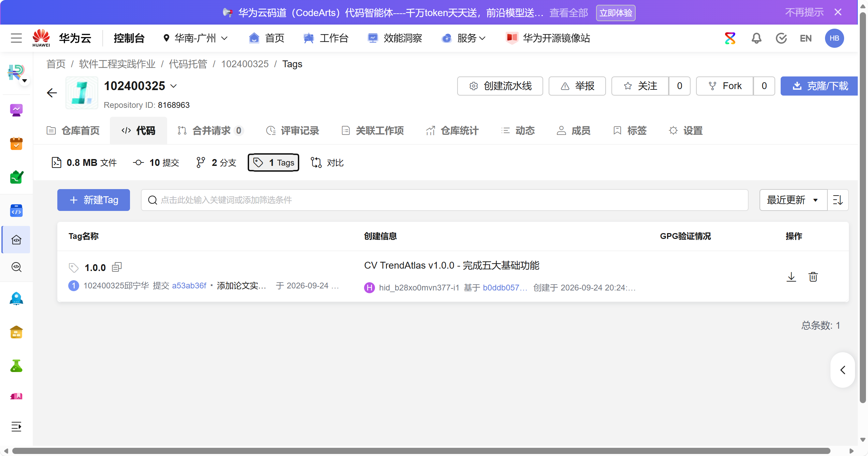Switch to the 代码 tab

pyautogui.click(x=139, y=131)
